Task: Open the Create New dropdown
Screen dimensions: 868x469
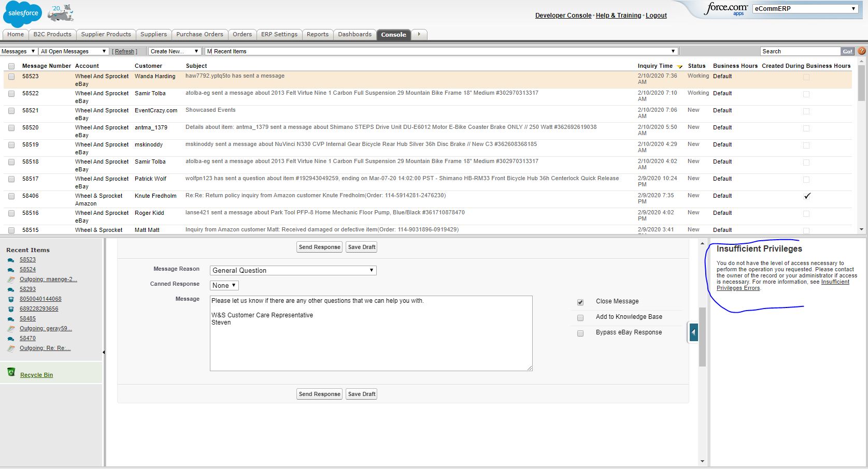Action: pos(175,51)
